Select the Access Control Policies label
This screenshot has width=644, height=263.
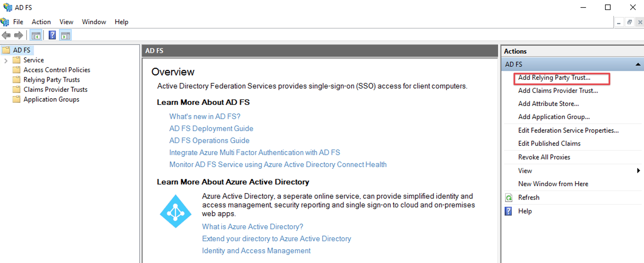pos(57,70)
